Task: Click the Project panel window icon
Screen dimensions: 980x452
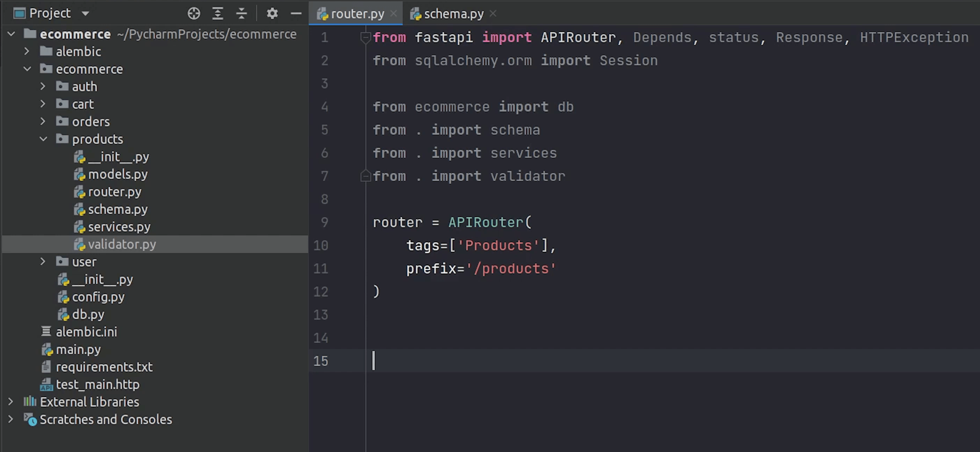Action: point(19,13)
